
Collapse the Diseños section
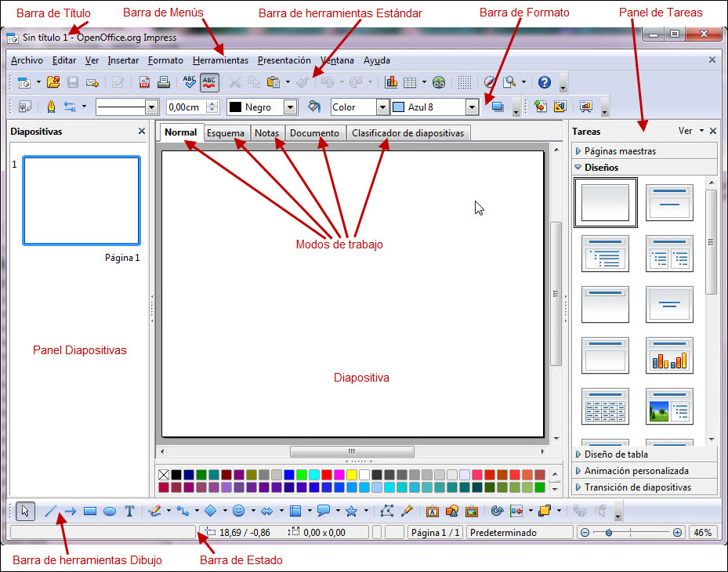[x=644, y=167]
